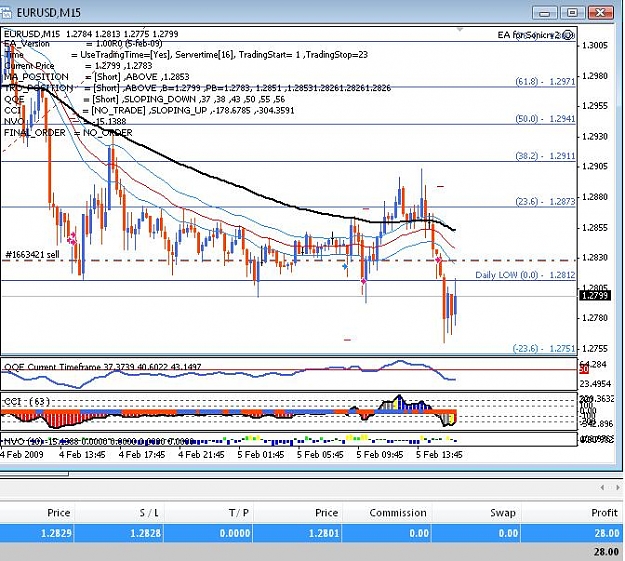Click the (61.8) - 1.2971 Fibonacci label
The height and width of the screenshot is (561, 625).
coord(545,81)
